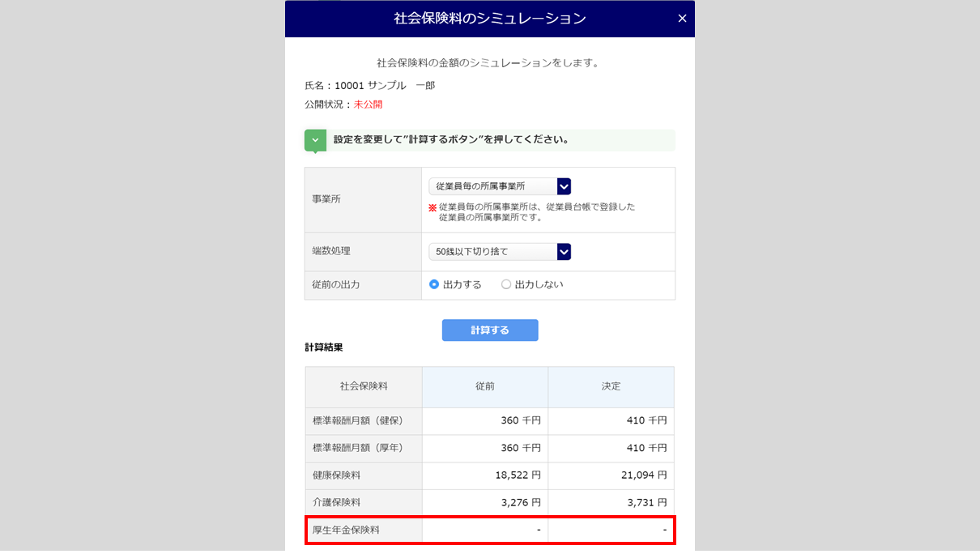Click the 18,522 円 health insurance value

pos(518,475)
